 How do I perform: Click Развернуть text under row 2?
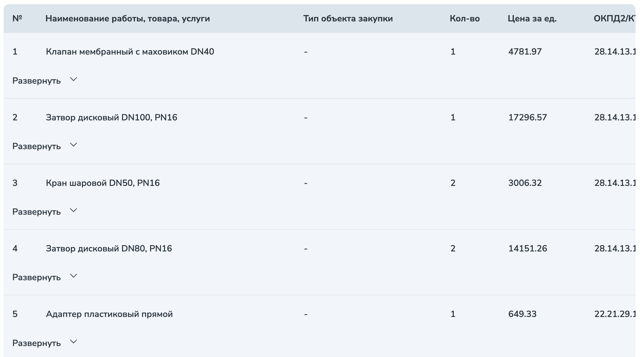pyautogui.click(x=36, y=146)
